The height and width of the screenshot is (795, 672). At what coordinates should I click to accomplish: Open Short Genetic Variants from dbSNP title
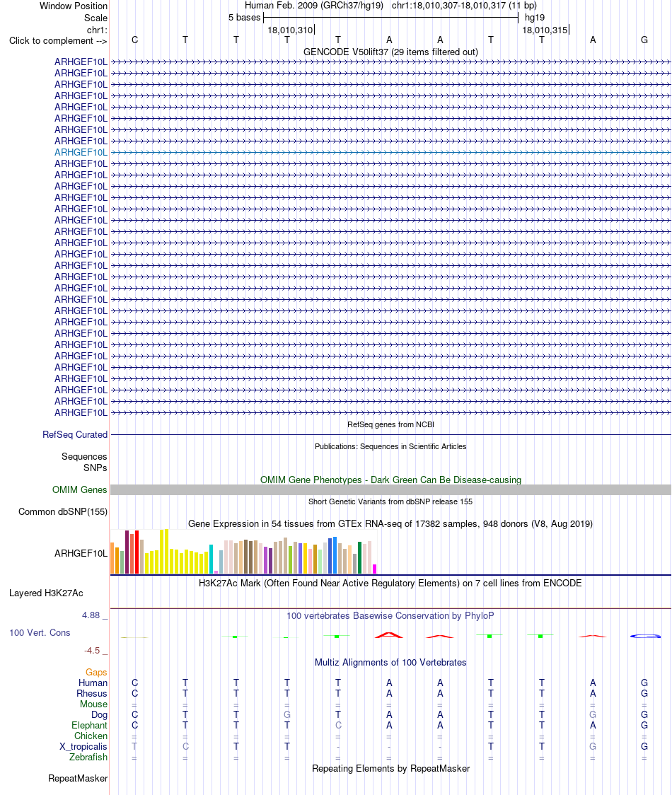390,501
